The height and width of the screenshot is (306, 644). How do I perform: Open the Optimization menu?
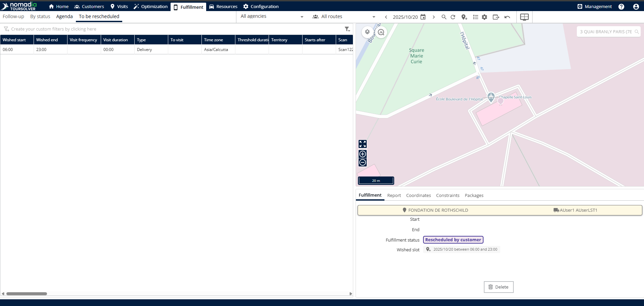click(150, 7)
